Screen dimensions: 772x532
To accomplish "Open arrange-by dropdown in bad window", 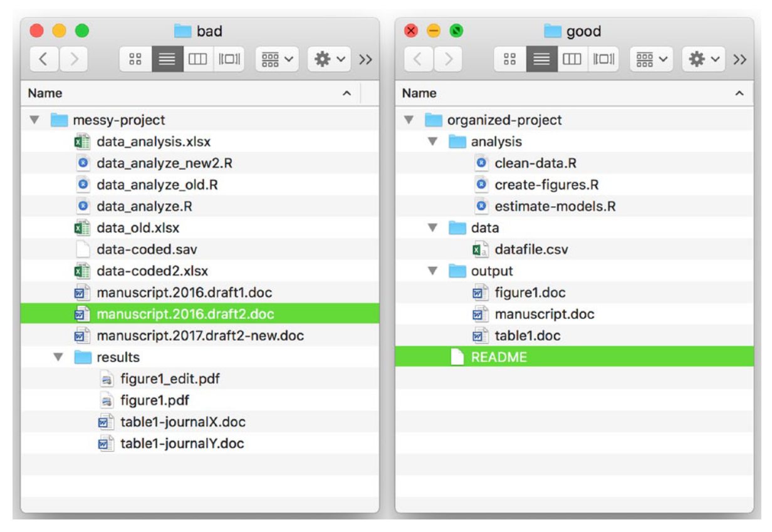I will pos(276,60).
